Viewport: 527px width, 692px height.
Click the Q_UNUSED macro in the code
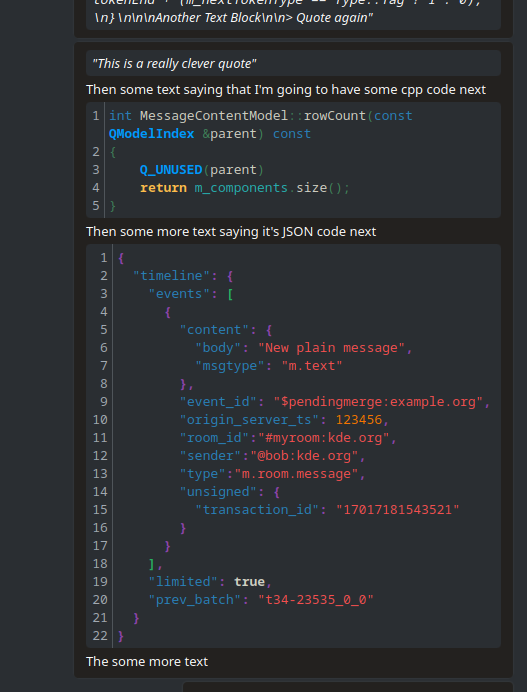click(171, 170)
